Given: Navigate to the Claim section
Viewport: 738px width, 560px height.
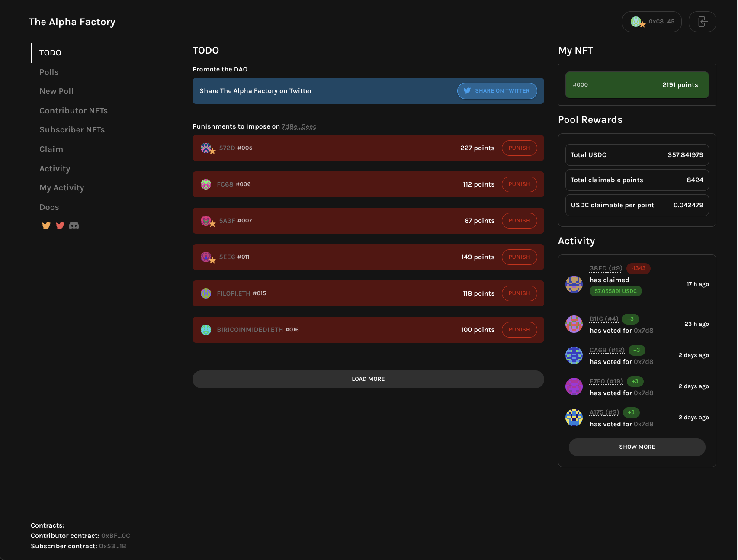Looking at the screenshot, I should point(51,149).
